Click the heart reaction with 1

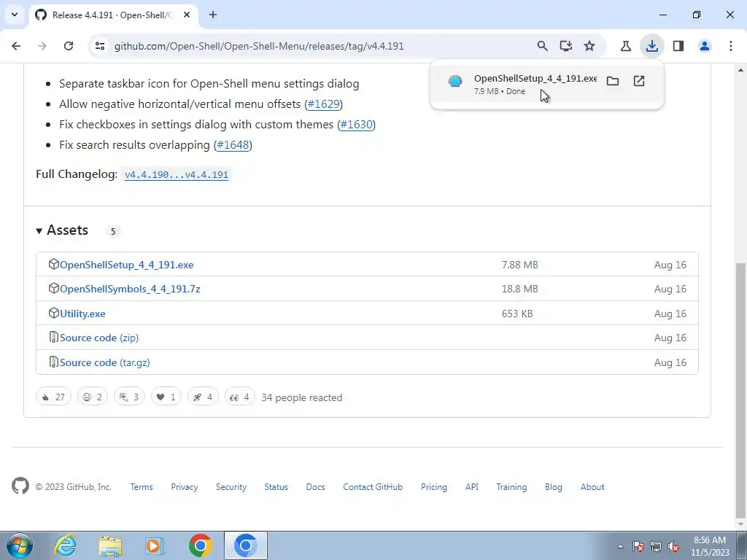166,397
